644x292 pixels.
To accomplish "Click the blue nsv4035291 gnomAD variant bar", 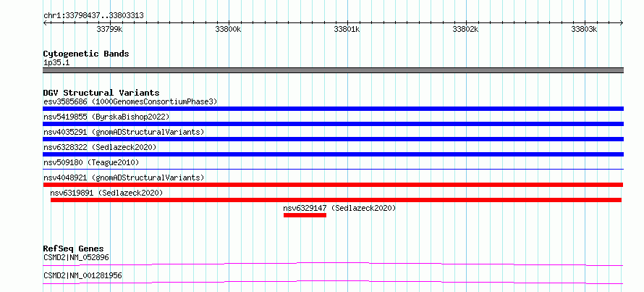I will [333, 139].
